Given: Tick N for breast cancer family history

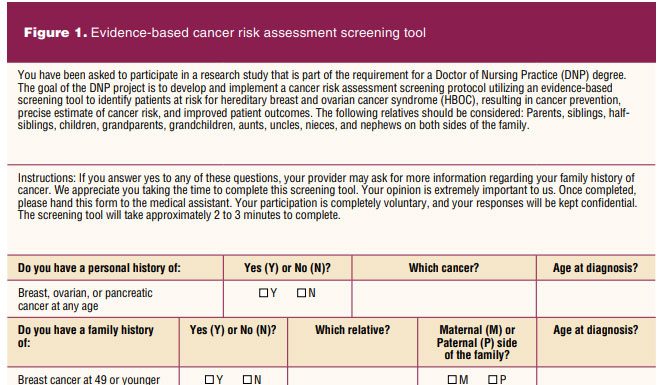Looking at the screenshot, I should pyautogui.click(x=247, y=380).
